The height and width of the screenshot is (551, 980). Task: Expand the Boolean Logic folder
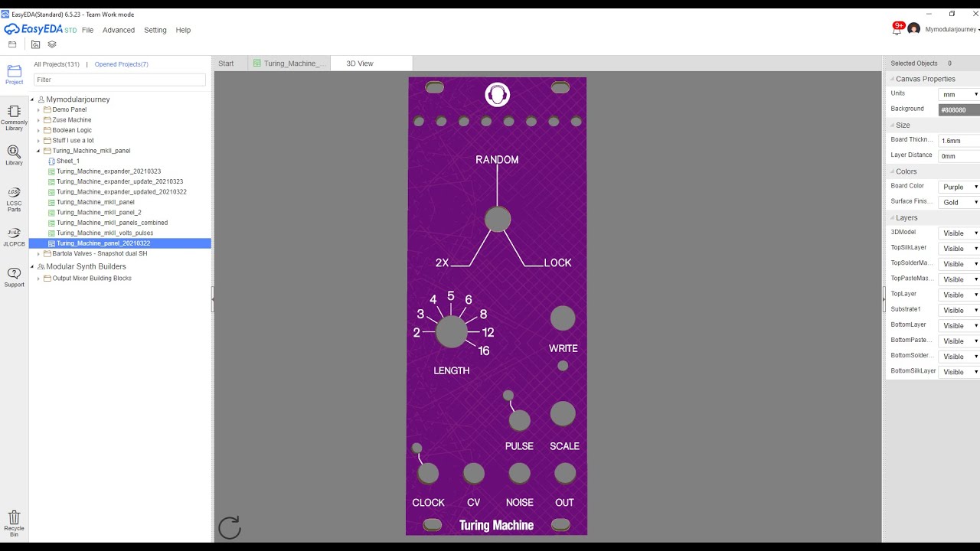38,130
